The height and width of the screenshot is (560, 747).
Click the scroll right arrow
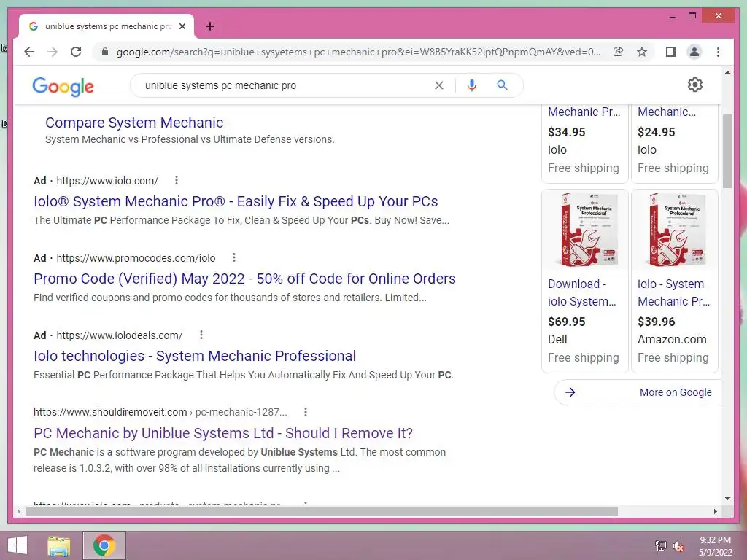[715, 511]
